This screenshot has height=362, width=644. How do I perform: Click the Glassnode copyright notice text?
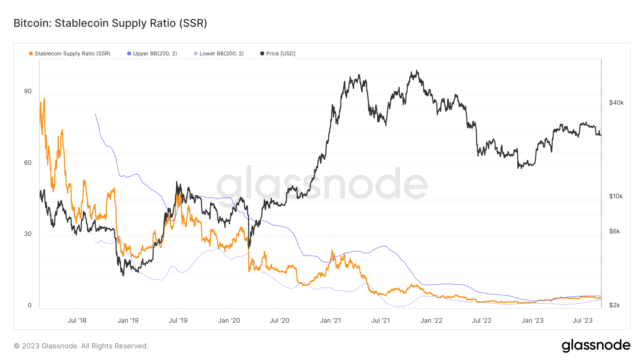pyautogui.click(x=81, y=346)
